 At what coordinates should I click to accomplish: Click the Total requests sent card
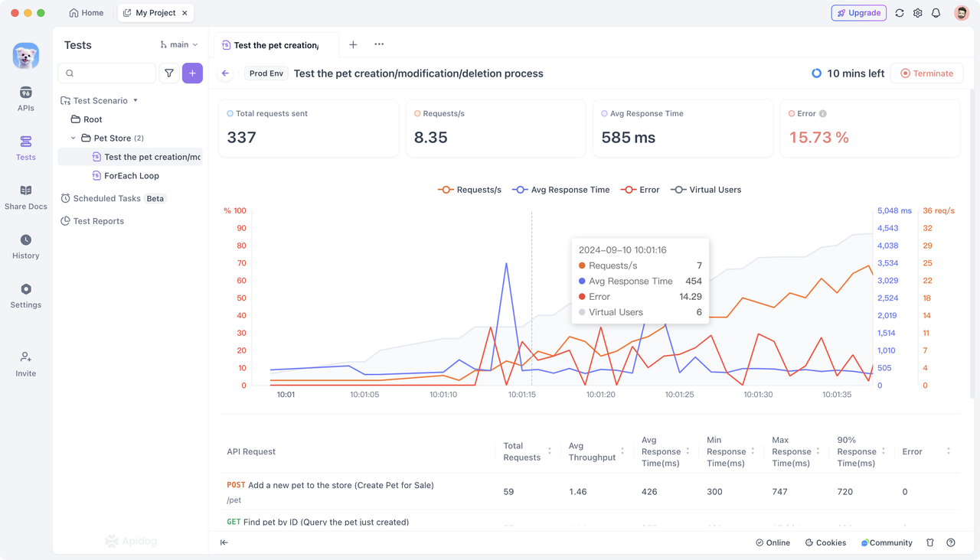pyautogui.click(x=309, y=129)
